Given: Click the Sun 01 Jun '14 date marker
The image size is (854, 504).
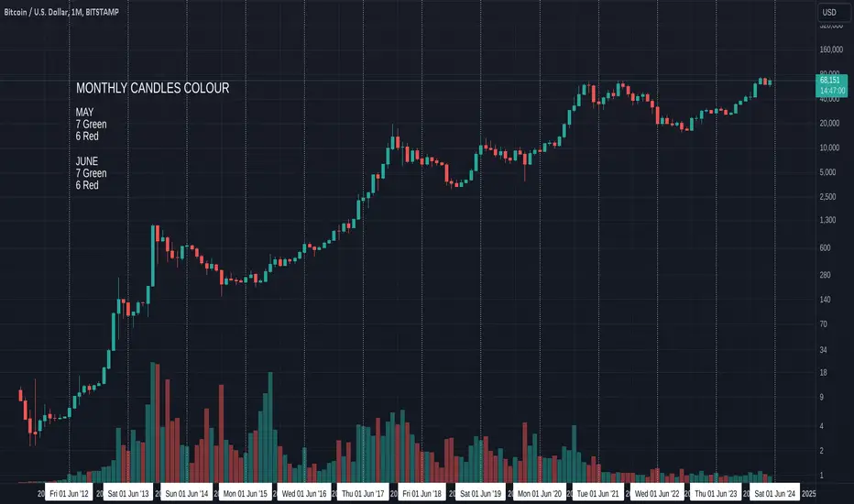Looking at the screenshot, I should [x=187, y=494].
